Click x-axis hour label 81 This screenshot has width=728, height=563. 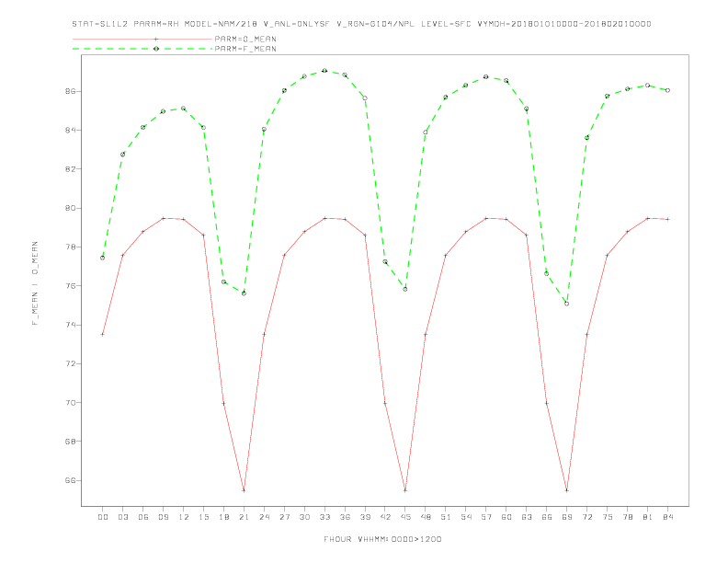(x=648, y=517)
